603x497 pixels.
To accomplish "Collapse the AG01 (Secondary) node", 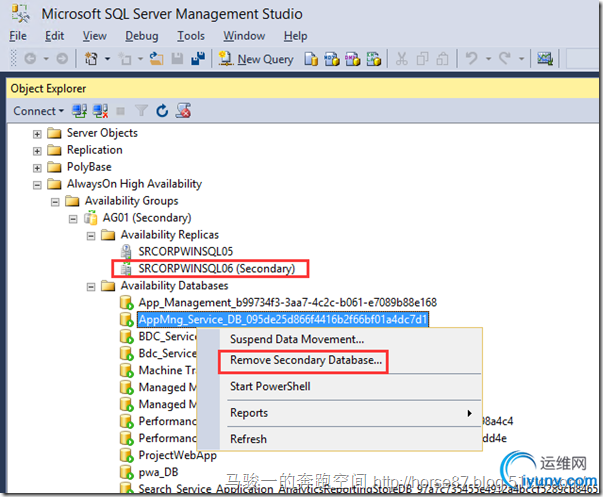I will click(73, 219).
